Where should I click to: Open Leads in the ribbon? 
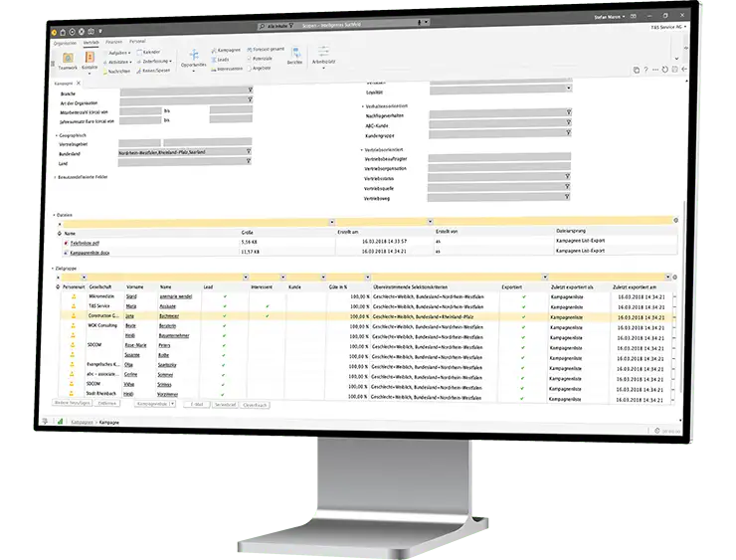coord(220,60)
